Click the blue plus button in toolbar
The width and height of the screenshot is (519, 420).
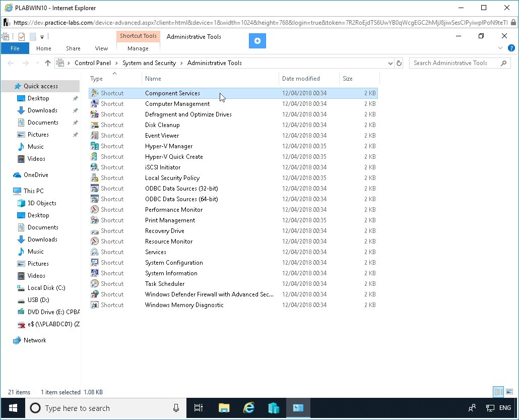(257, 41)
